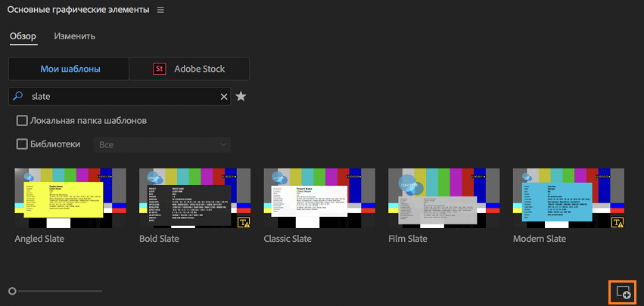Select the Modern Slate thumbnail
The width and height of the screenshot is (644, 306).
pos(568,198)
